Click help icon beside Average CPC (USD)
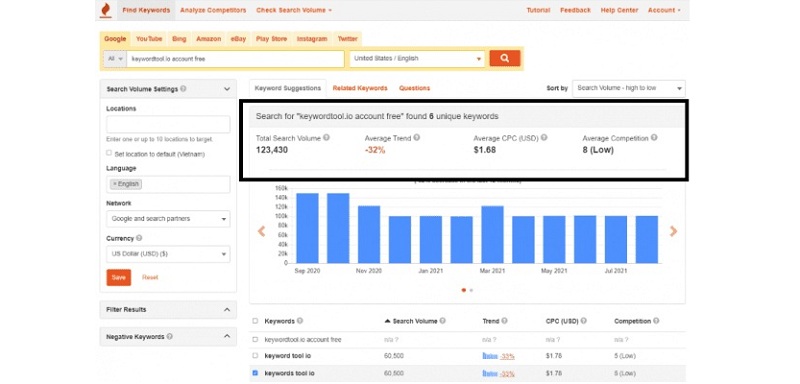Viewport: 800px width, 384px height. click(544, 138)
